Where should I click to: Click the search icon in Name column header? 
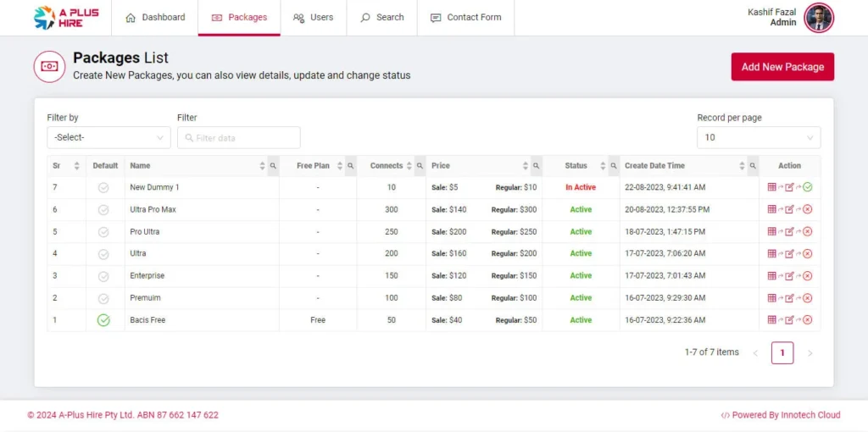(x=273, y=166)
